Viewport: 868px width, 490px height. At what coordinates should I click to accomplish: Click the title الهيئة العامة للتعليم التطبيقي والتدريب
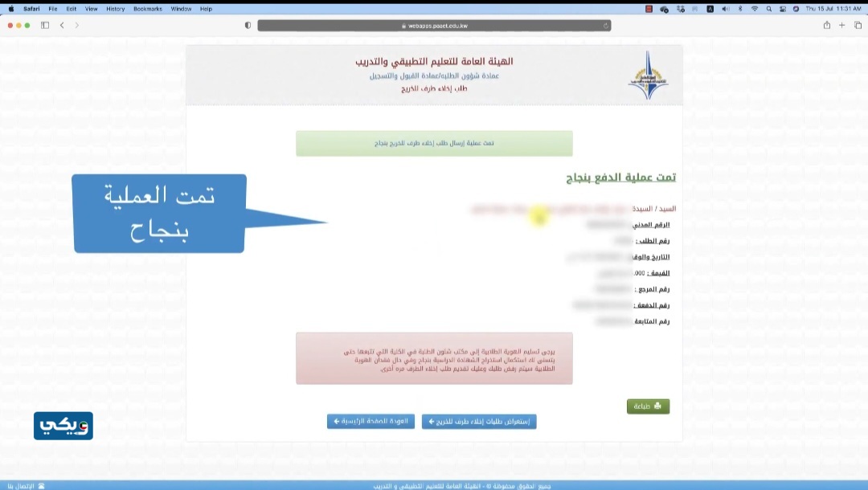(x=434, y=61)
